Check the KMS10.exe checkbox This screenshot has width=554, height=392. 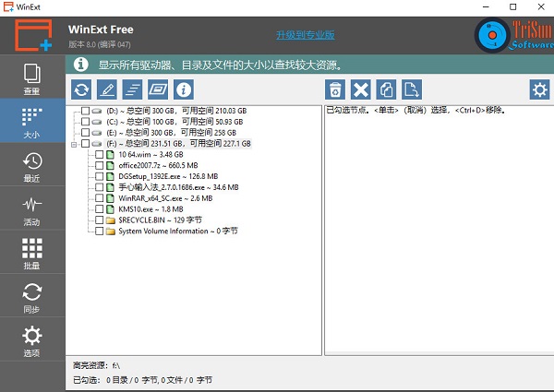[100, 209]
